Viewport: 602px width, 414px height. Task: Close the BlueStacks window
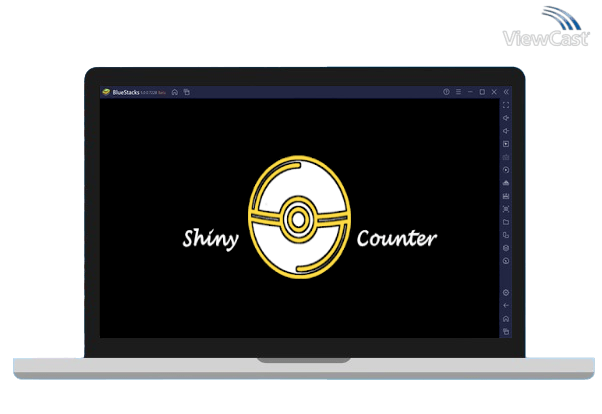[494, 92]
